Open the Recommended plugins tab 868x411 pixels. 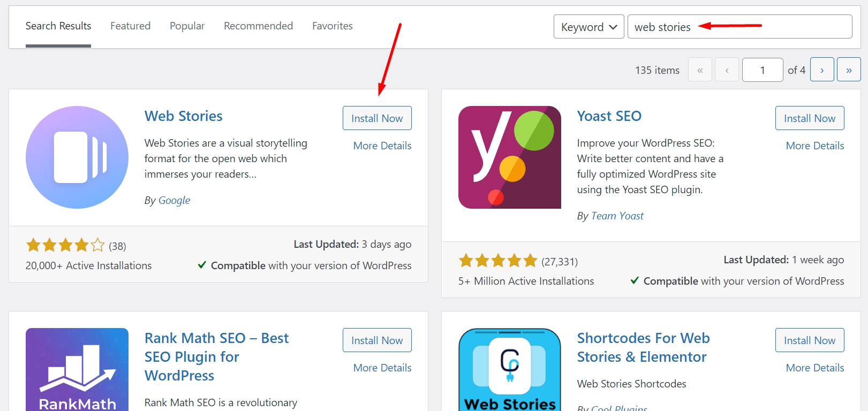tap(258, 25)
